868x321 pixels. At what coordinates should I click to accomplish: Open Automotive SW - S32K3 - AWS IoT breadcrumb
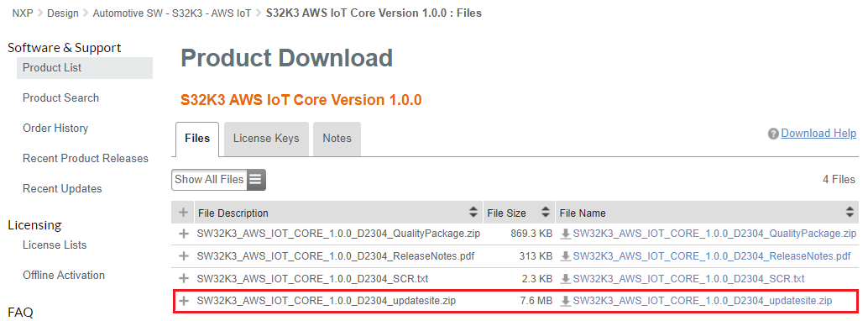[x=173, y=13]
